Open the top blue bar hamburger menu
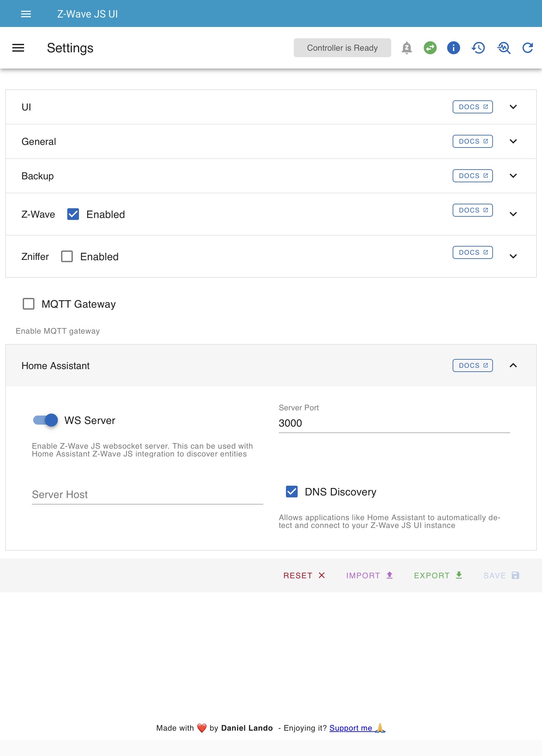 [x=26, y=14]
